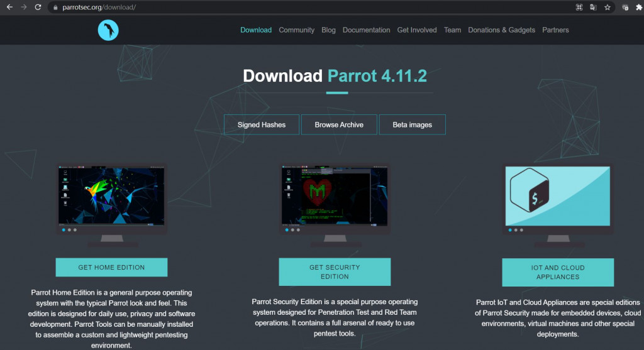
Task: Click GET HOME EDITION button
Action: pos(111,267)
